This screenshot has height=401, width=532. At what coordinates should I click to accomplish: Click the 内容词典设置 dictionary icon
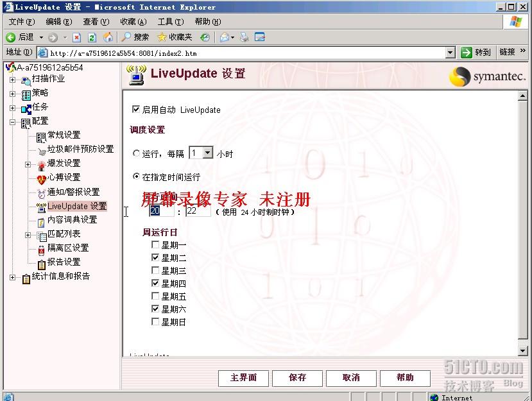click(41, 222)
